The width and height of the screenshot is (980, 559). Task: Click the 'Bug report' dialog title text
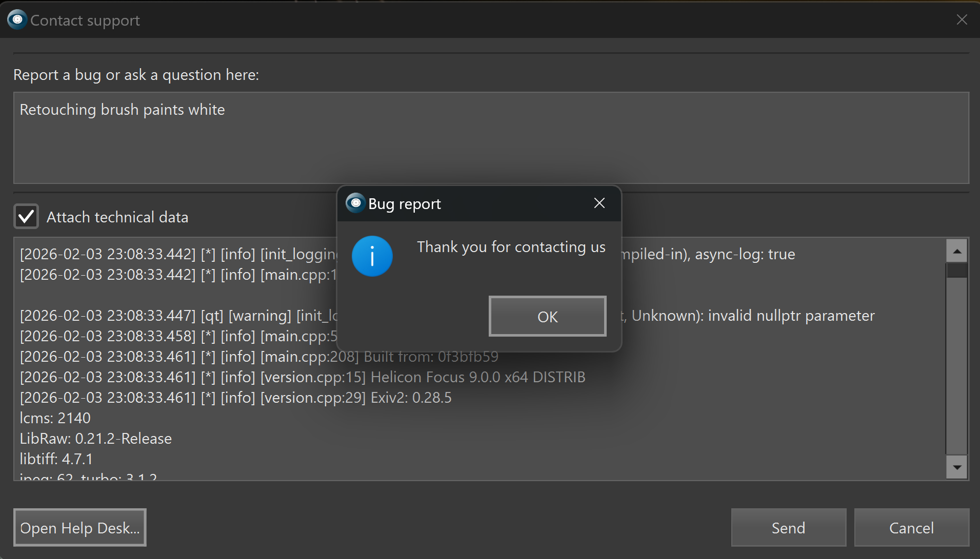pyautogui.click(x=404, y=204)
